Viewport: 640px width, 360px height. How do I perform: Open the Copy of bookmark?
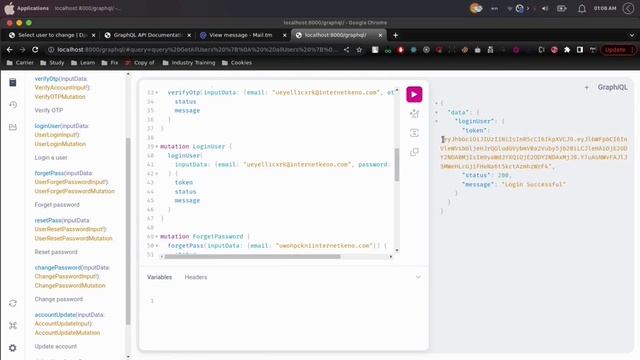pos(140,63)
